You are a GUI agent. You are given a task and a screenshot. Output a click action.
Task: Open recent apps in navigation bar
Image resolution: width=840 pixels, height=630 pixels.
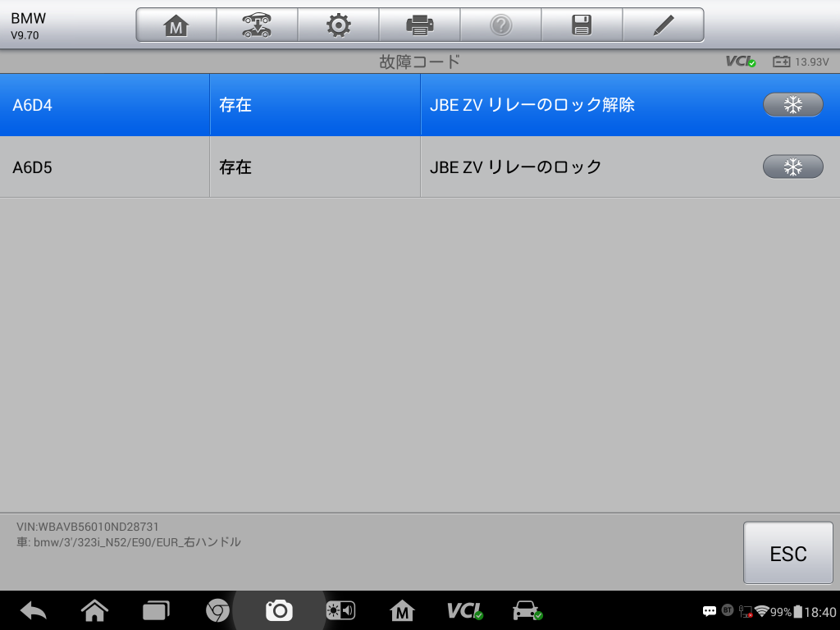[x=156, y=610]
